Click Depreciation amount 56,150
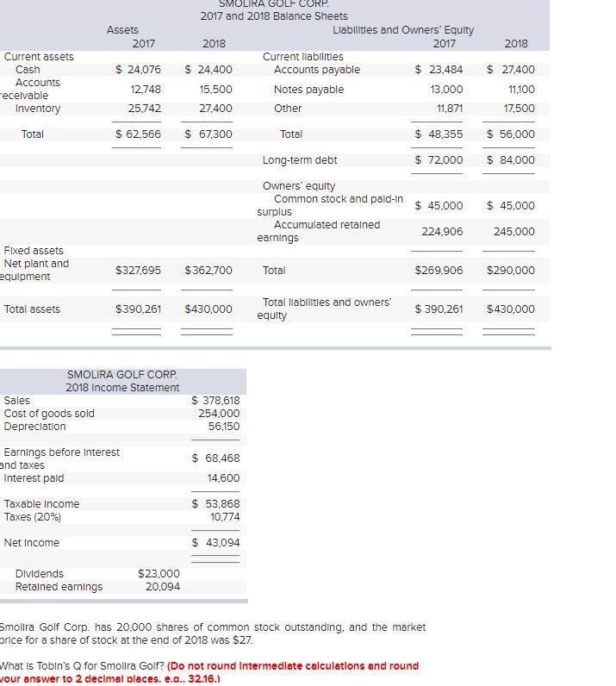The height and width of the screenshot is (686, 616). click(224, 426)
